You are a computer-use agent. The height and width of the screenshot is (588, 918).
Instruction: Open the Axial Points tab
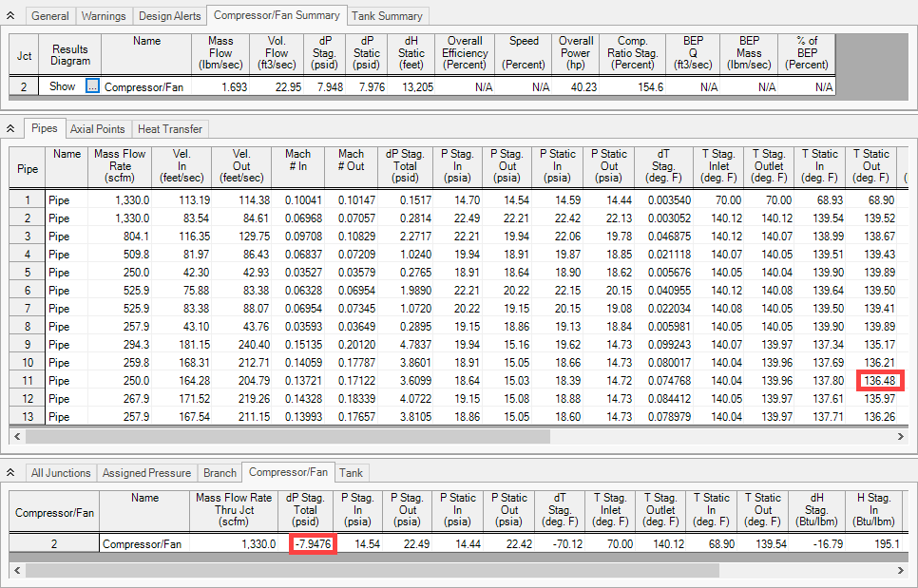pos(97,128)
